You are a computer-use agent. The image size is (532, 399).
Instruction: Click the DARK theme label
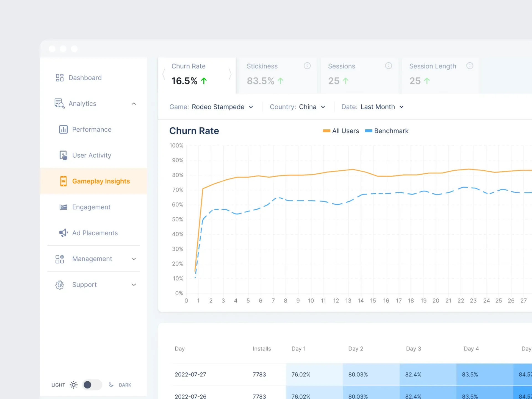coord(125,385)
